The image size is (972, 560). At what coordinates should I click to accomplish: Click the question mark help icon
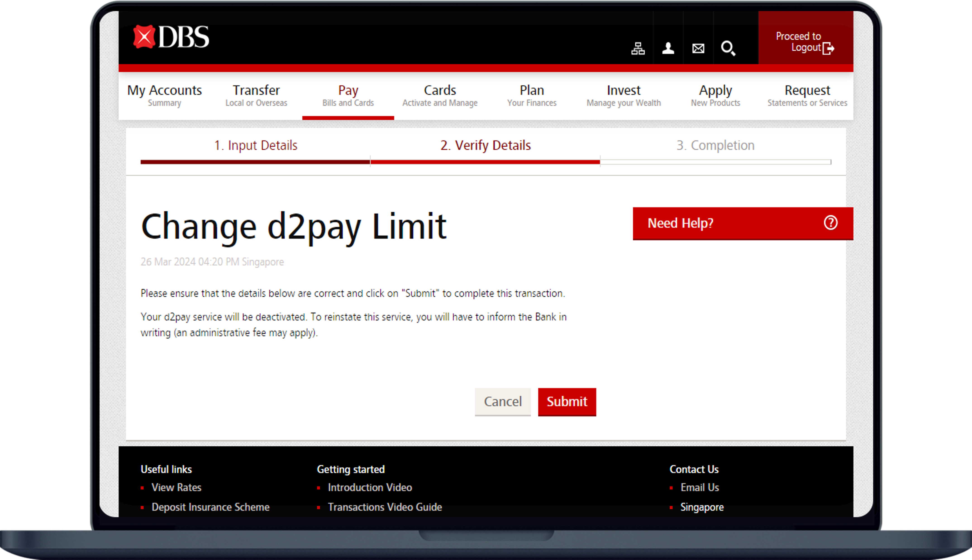click(831, 223)
